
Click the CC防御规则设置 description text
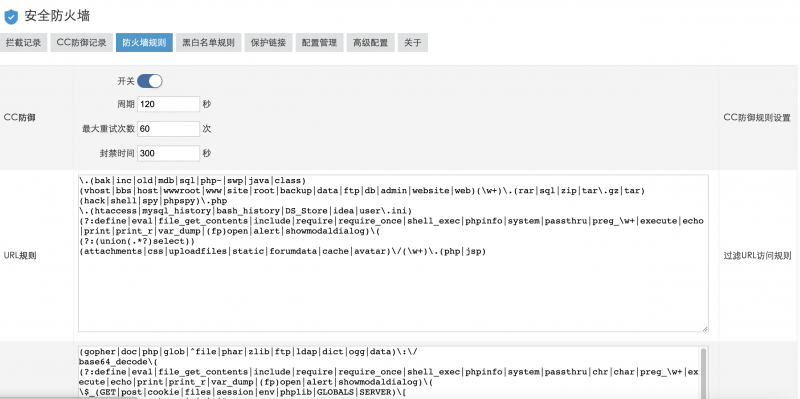click(x=757, y=118)
